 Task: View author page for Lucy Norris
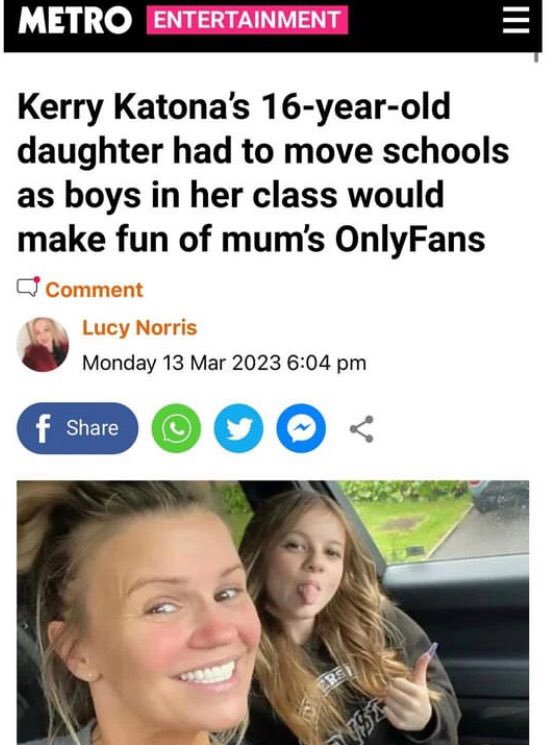(139, 327)
